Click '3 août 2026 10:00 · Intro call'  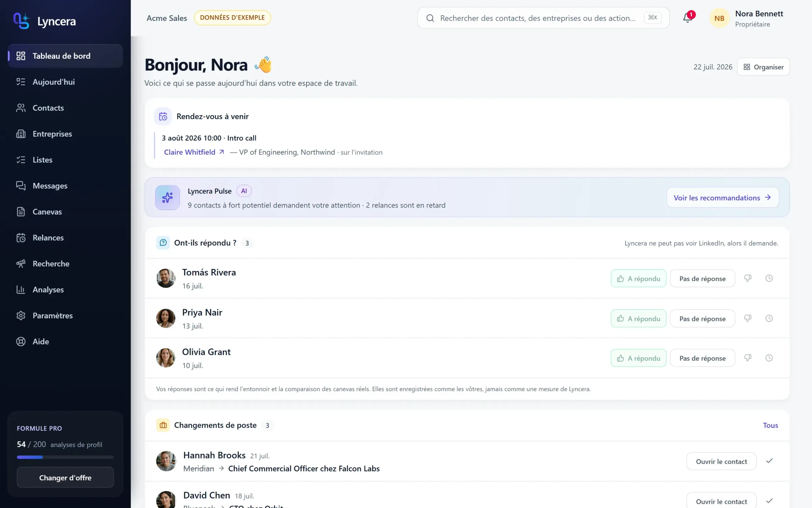[x=209, y=138]
